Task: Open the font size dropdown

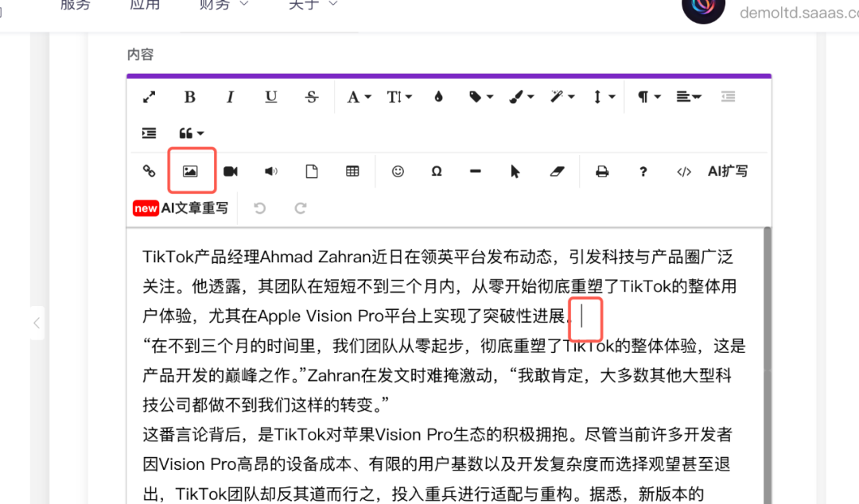Action: (399, 97)
